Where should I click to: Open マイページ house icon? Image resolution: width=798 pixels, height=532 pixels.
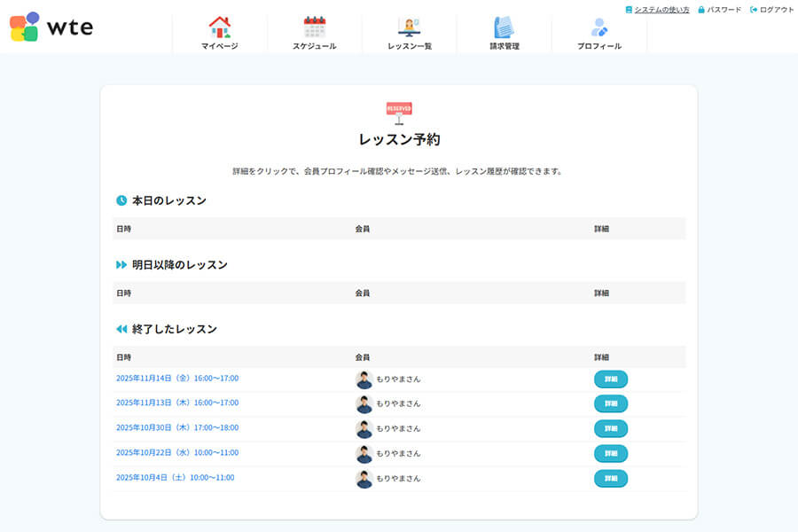219,27
